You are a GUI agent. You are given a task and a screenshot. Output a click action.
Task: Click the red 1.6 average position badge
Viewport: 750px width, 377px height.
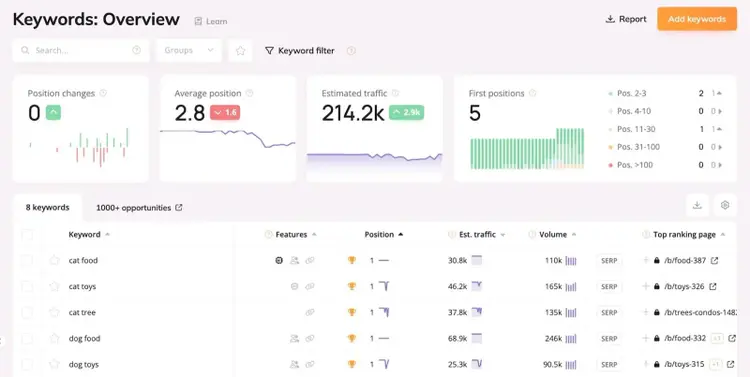(225, 113)
